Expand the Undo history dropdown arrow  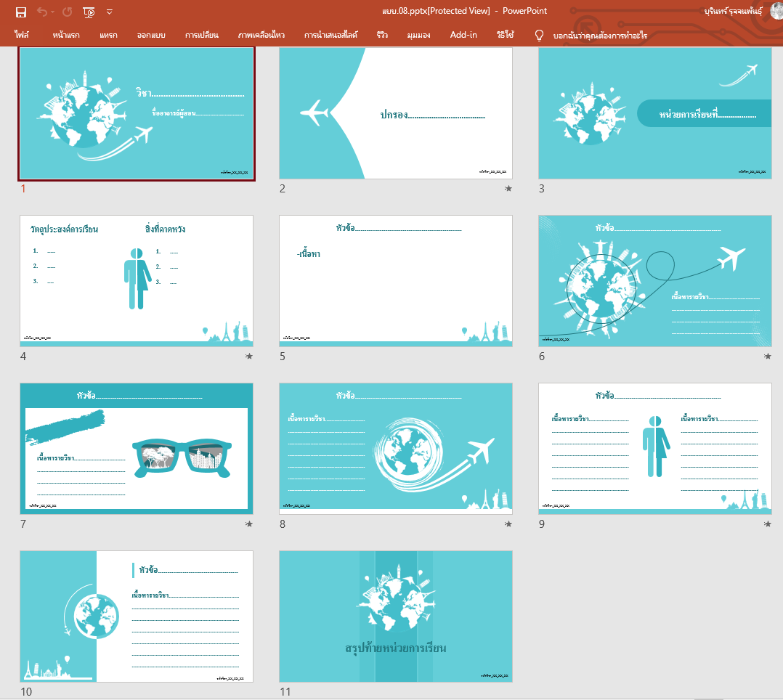point(54,12)
